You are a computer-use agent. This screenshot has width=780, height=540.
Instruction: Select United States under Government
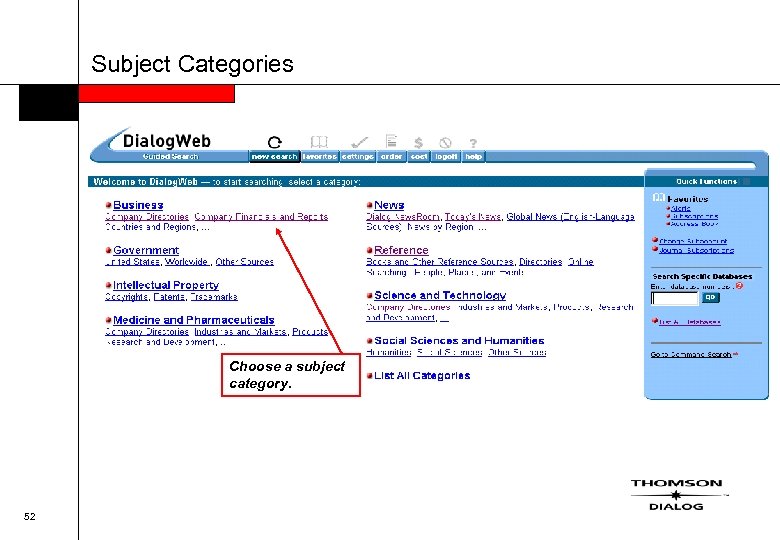[x=132, y=262]
